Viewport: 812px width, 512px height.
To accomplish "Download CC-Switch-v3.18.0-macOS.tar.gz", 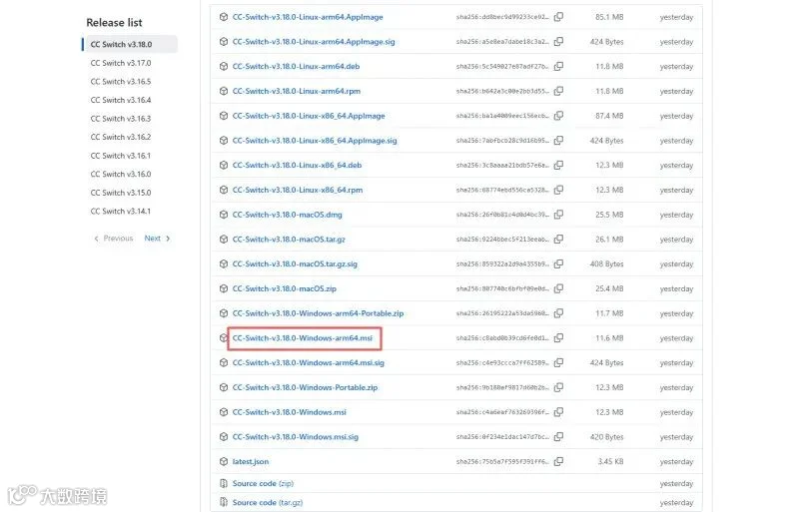I will point(289,240).
